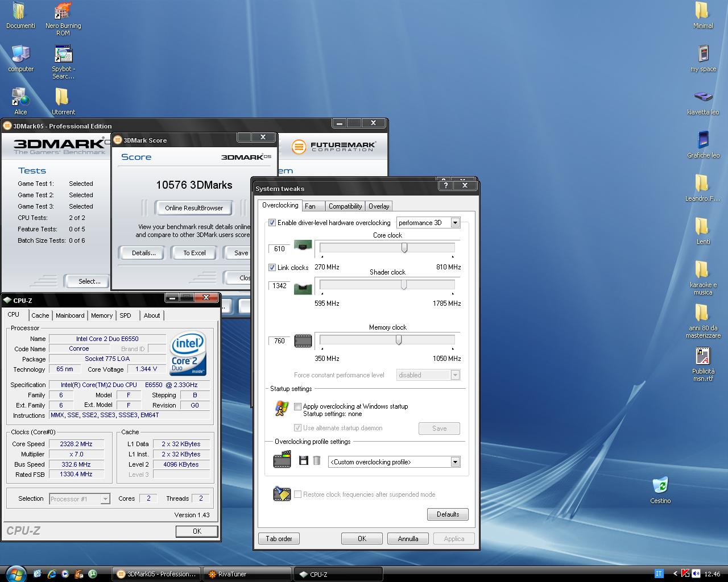728x582 pixels.
Task: Switch to the Overlay tab
Action: click(379, 206)
